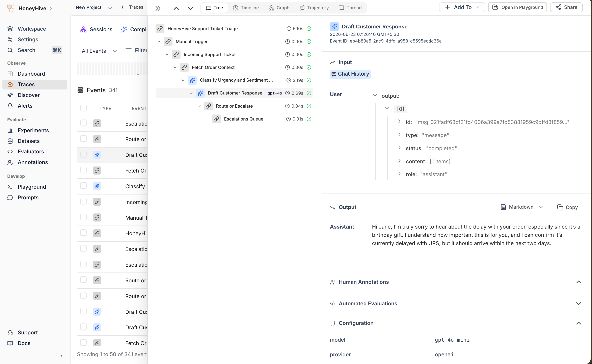Collapse the left sidebar with the arrow icon
Screen dimensions: 592x364
click(63, 356)
